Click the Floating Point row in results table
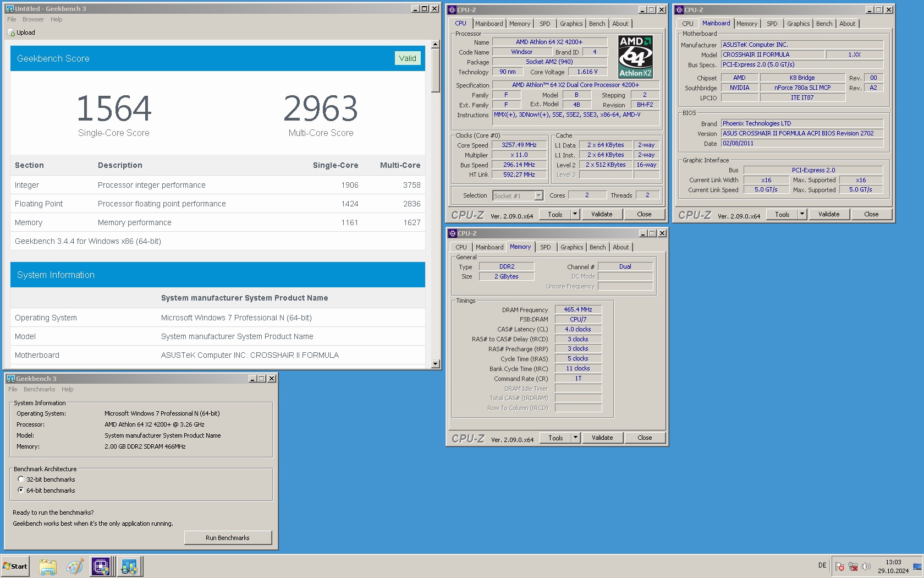924x578 pixels. 218,204
